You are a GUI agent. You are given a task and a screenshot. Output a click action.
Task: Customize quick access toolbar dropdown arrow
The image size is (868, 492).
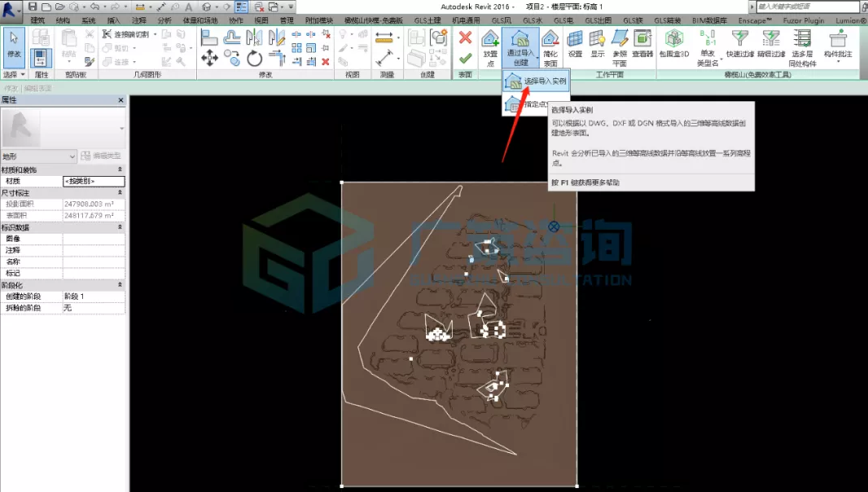(292, 7)
